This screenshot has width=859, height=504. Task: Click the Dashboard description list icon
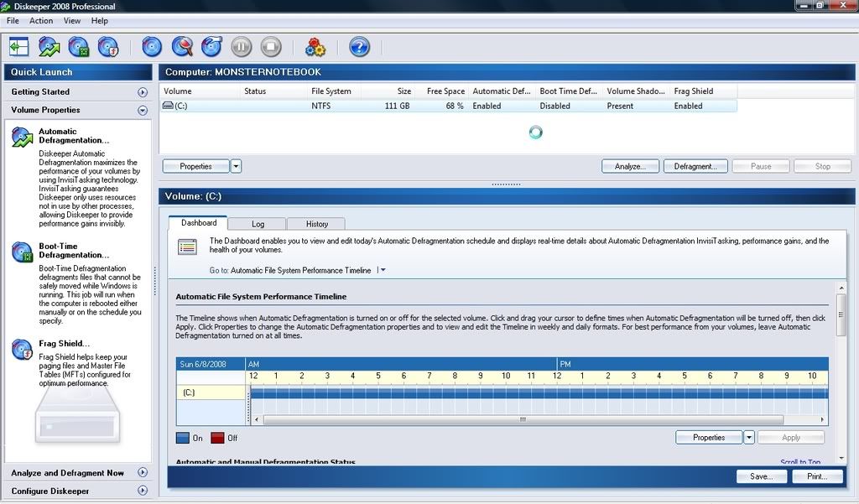click(187, 247)
